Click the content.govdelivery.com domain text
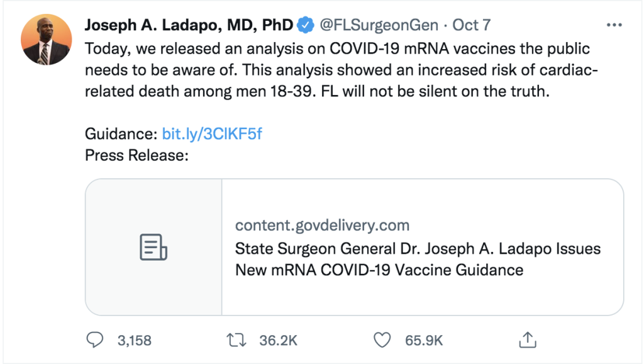The width and height of the screenshot is (644, 364). (323, 225)
